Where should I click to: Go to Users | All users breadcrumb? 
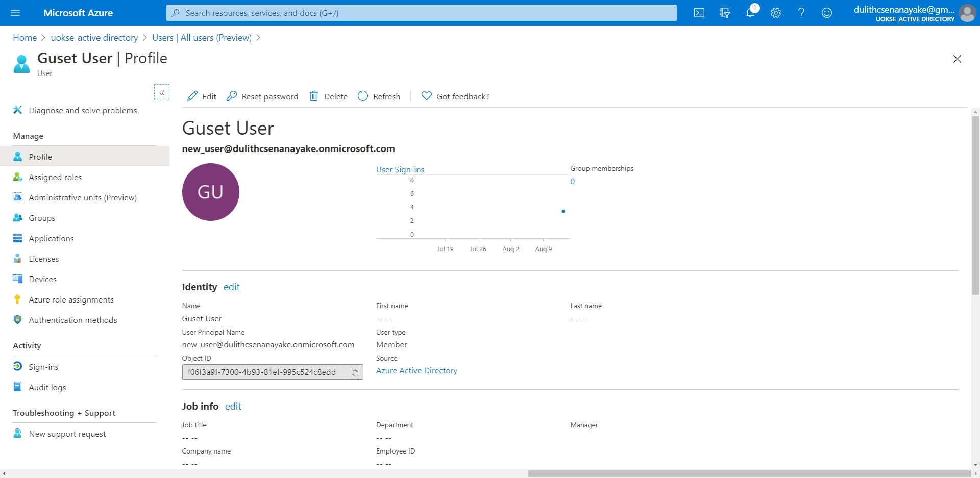coord(202,38)
